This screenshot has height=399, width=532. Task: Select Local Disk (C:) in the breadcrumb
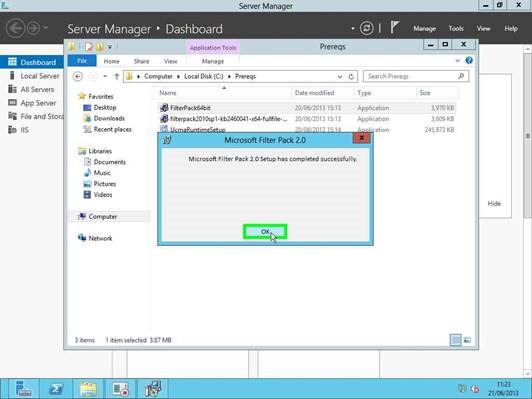[204, 76]
